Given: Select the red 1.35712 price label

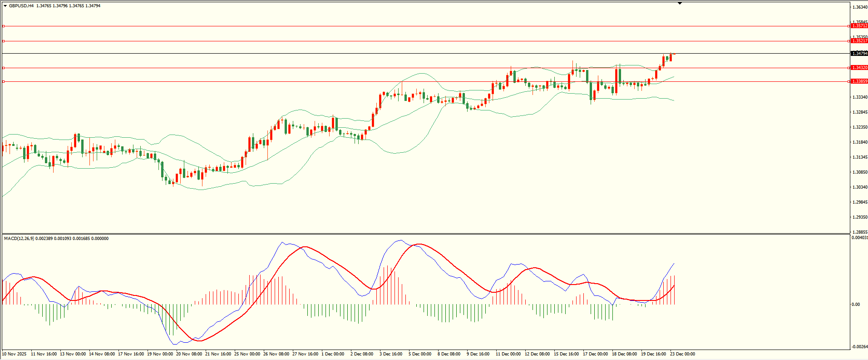Looking at the screenshot, I should [859, 26].
